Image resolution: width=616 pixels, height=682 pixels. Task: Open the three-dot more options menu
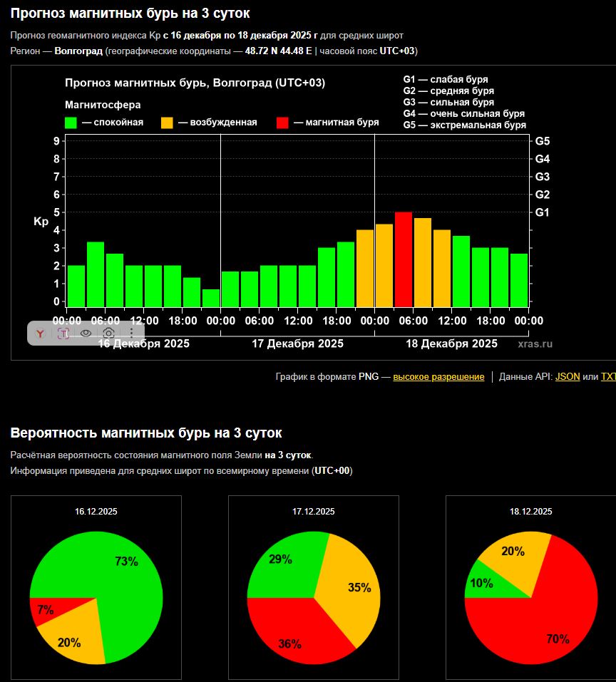coord(131,333)
